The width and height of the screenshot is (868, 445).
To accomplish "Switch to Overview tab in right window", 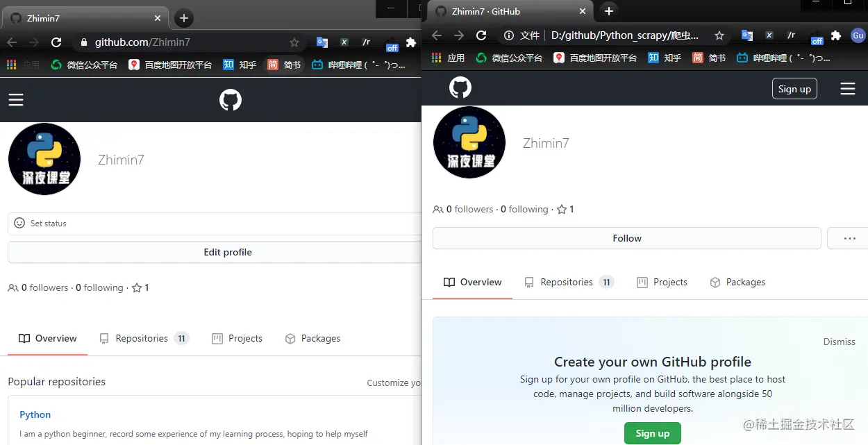I will click(473, 282).
